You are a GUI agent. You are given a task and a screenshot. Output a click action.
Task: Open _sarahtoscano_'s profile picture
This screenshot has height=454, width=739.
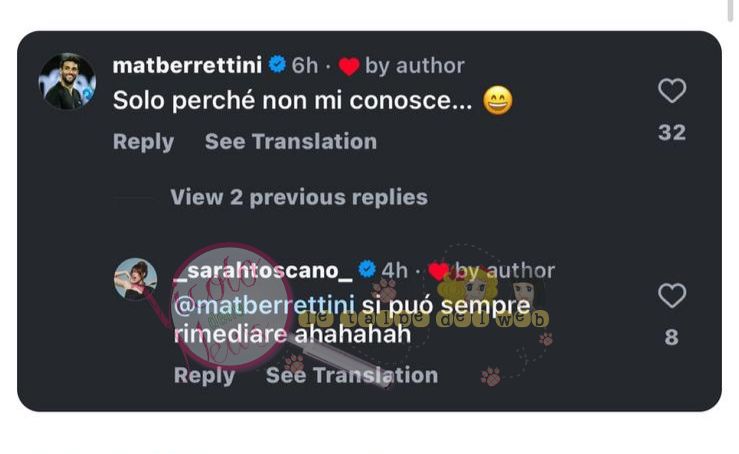coord(136,279)
